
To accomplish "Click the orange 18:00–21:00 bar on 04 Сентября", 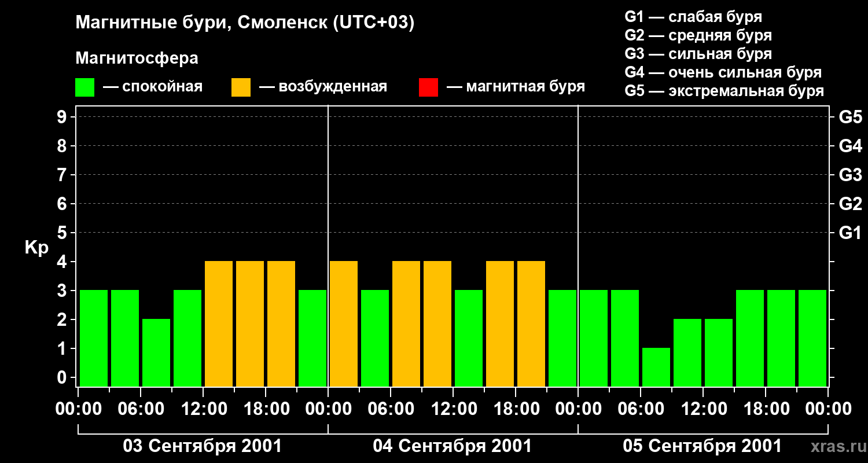I will click(531, 324).
